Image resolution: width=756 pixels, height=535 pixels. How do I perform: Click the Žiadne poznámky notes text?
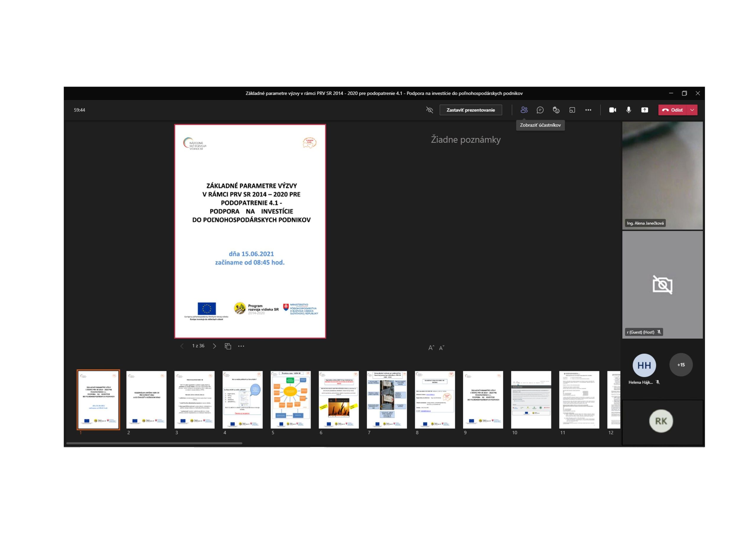point(466,140)
